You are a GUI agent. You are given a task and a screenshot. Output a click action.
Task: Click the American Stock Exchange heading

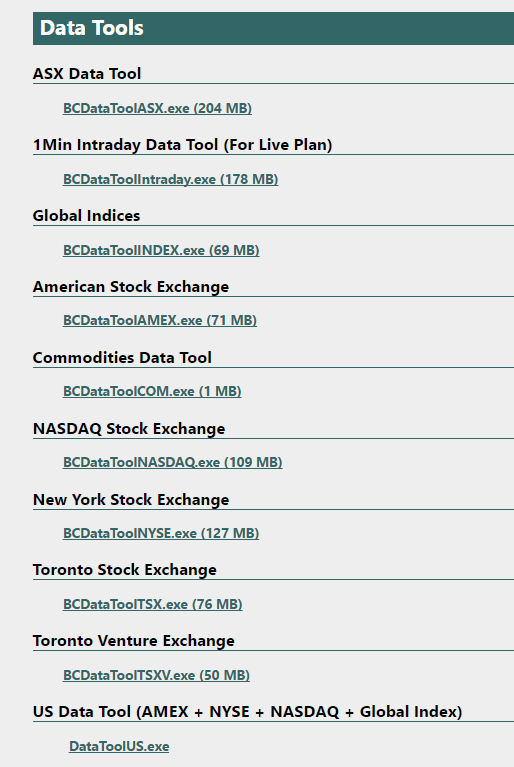point(131,287)
